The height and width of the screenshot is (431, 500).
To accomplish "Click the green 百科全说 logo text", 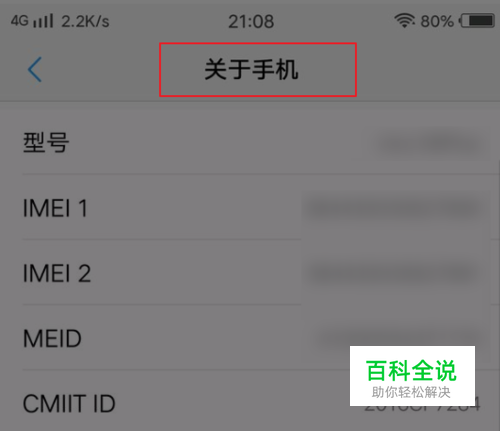I will click(411, 370).
